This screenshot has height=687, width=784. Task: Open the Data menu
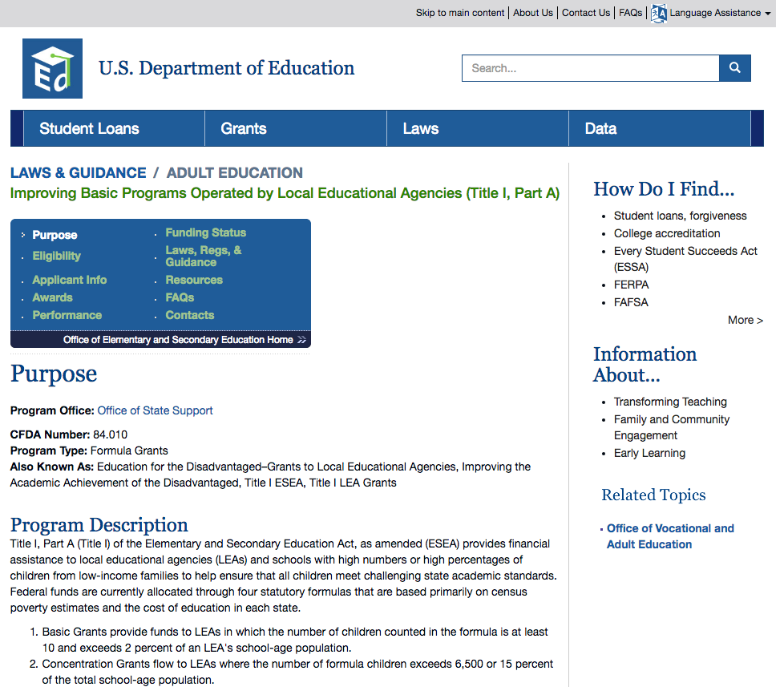[660, 128]
